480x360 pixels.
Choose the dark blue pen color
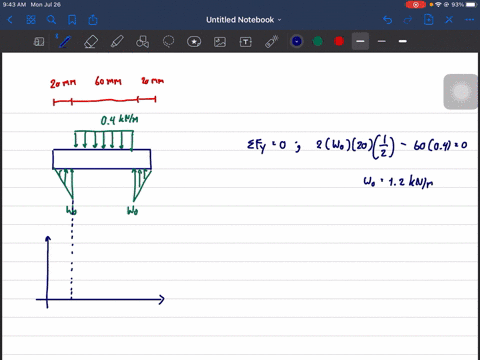tap(297, 41)
